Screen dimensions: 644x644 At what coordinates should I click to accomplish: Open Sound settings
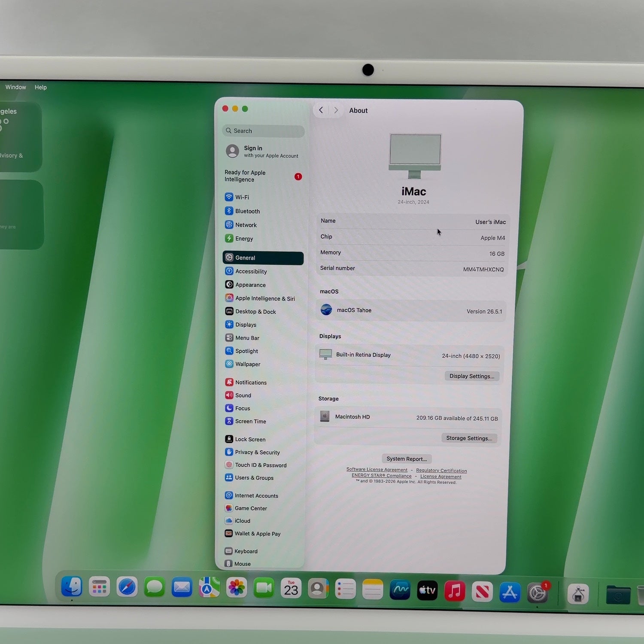tap(238, 395)
